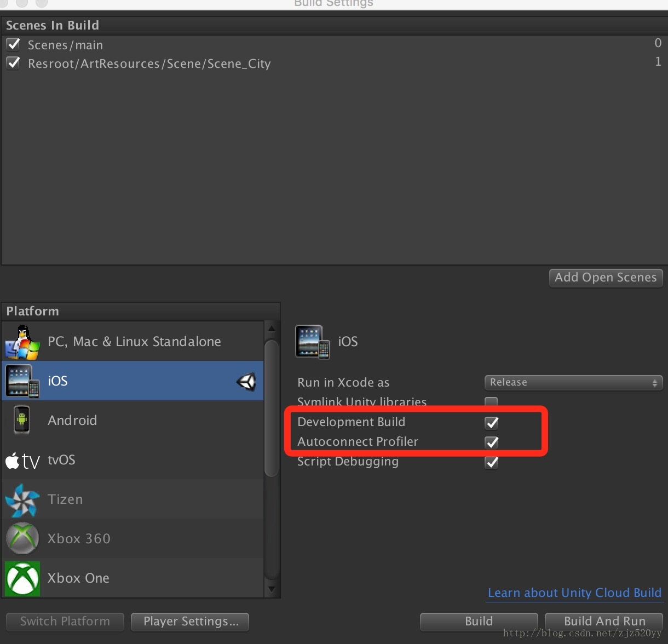Click the Scenes In Build header
Screen dimensions: 668x644
tap(53, 25)
